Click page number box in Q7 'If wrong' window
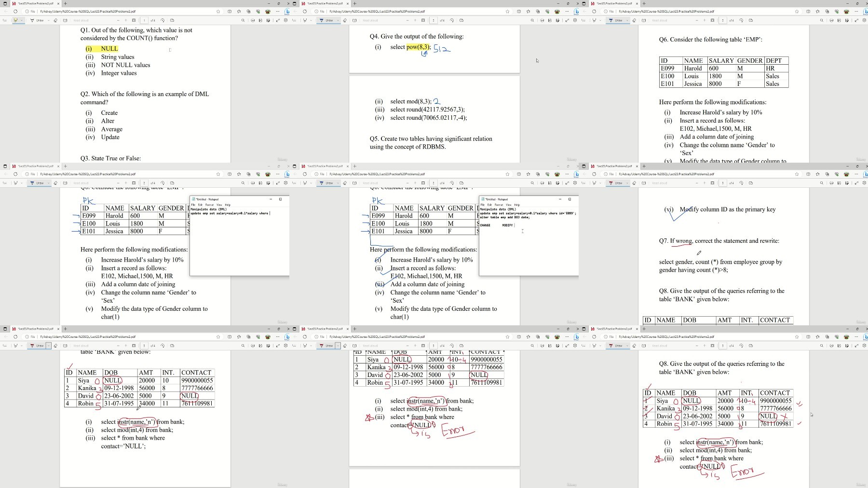Viewport: 868px width, 488px height. 723,183
